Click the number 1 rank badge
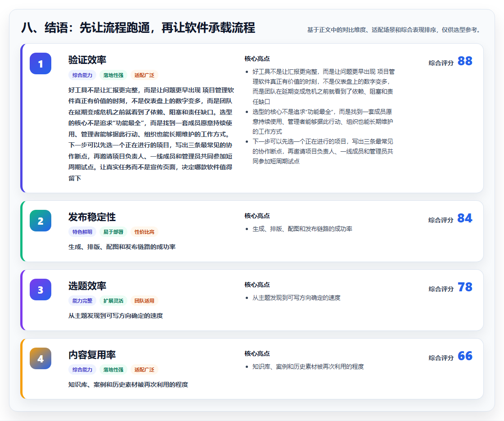This screenshot has width=504, height=421. [40, 63]
